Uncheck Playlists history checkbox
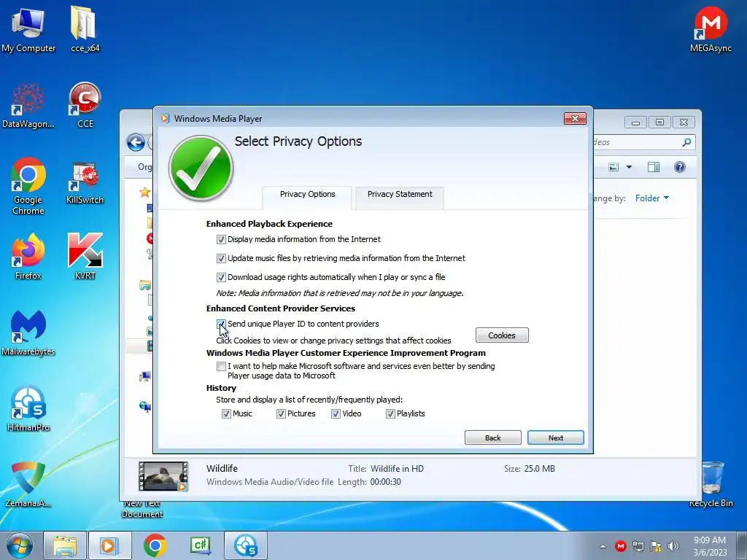The height and width of the screenshot is (560, 747). 390,414
